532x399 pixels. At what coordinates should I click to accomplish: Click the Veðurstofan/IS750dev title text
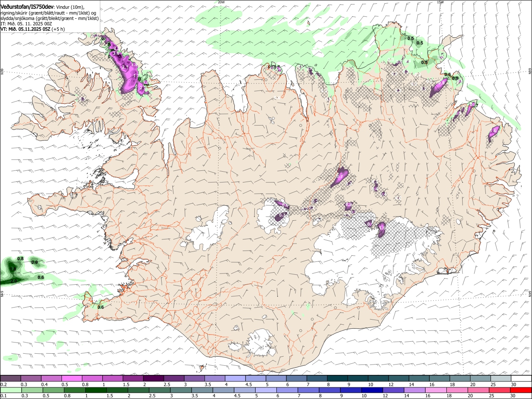tap(27, 7)
